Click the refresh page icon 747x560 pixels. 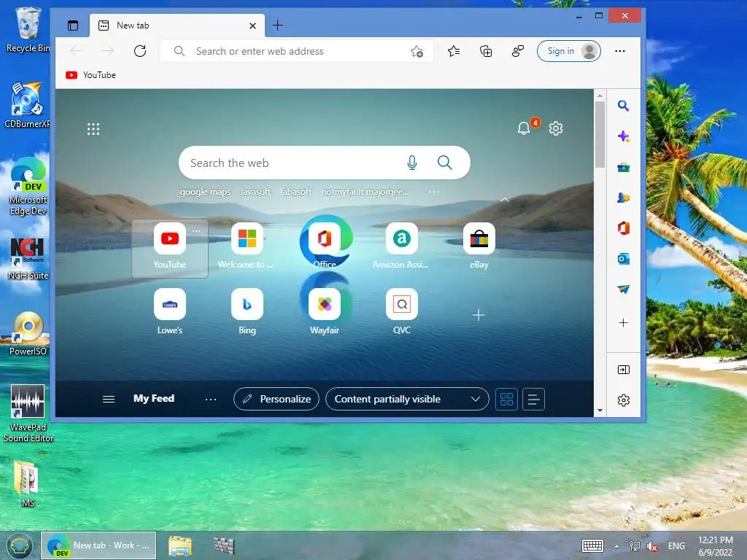click(140, 51)
